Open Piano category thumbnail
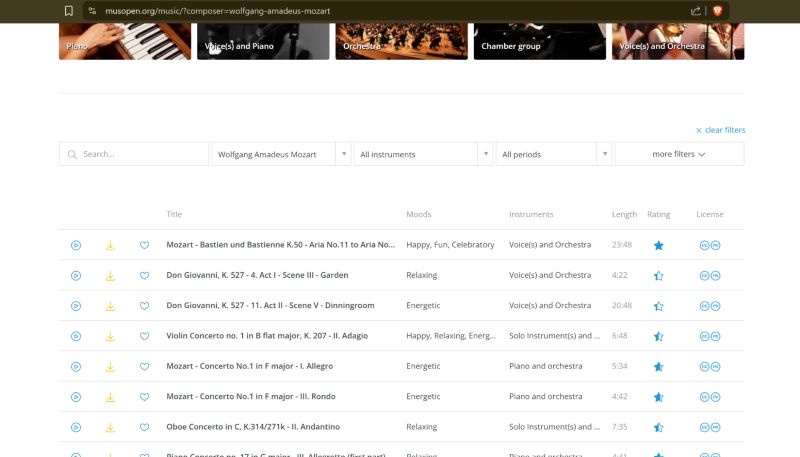Image resolution: width=800 pixels, height=457 pixels. coord(125,41)
